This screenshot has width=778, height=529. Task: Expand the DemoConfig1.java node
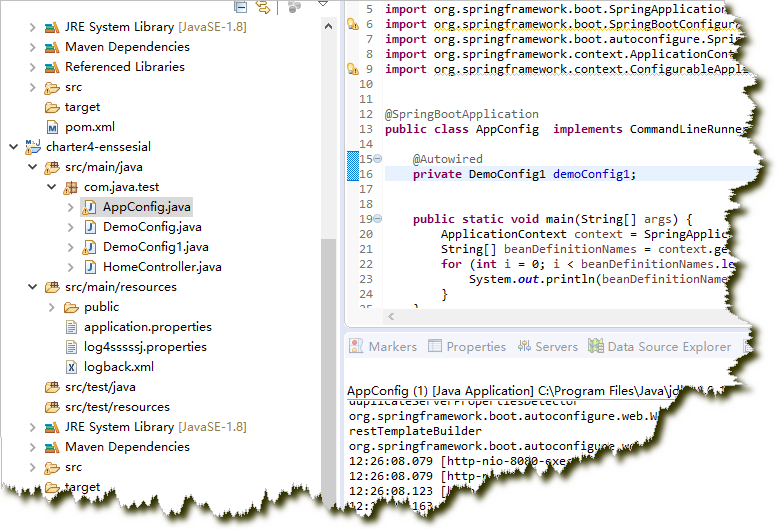point(70,247)
